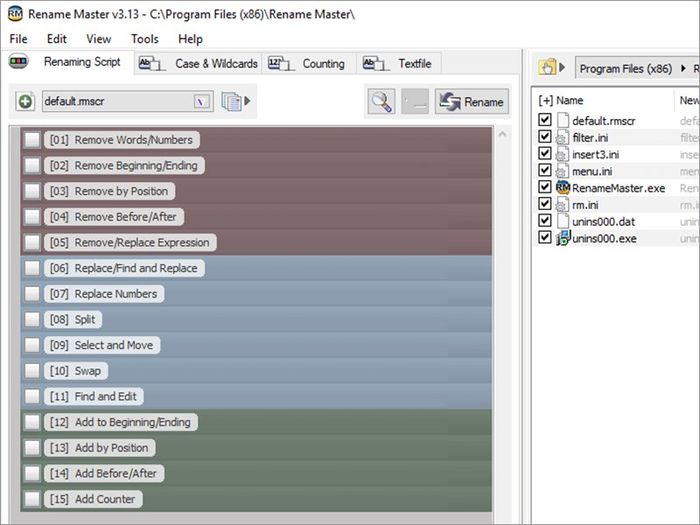Click the Renaming Script tab traffic-light icon
This screenshot has width=700, height=525.
pos(19,61)
